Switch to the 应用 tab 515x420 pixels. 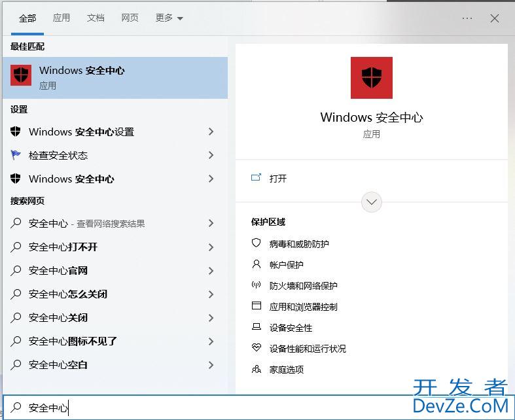(x=62, y=18)
